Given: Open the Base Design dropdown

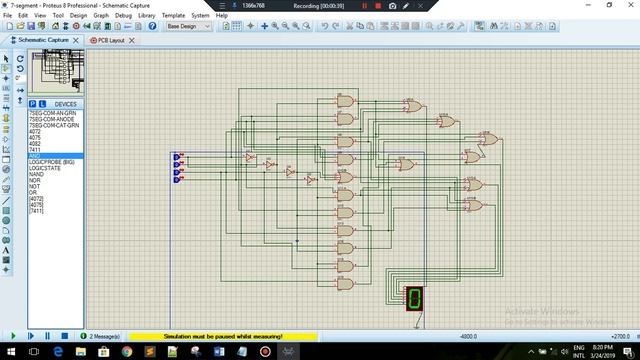Looking at the screenshot, I should pos(188,26).
